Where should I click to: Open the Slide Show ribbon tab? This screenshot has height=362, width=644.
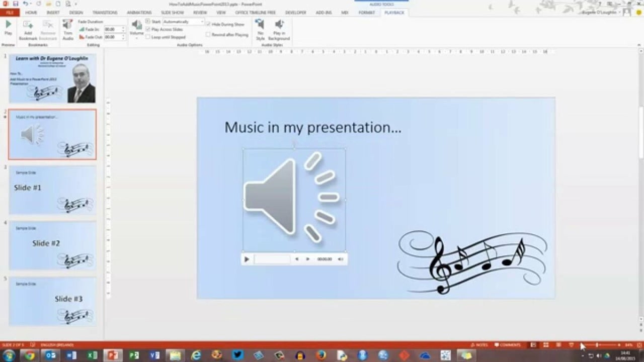(173, 13)
